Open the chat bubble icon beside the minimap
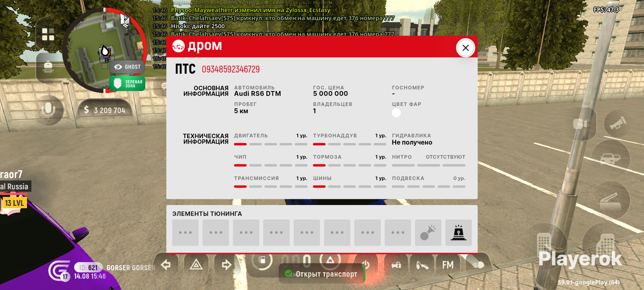 (x=163, y=86)
